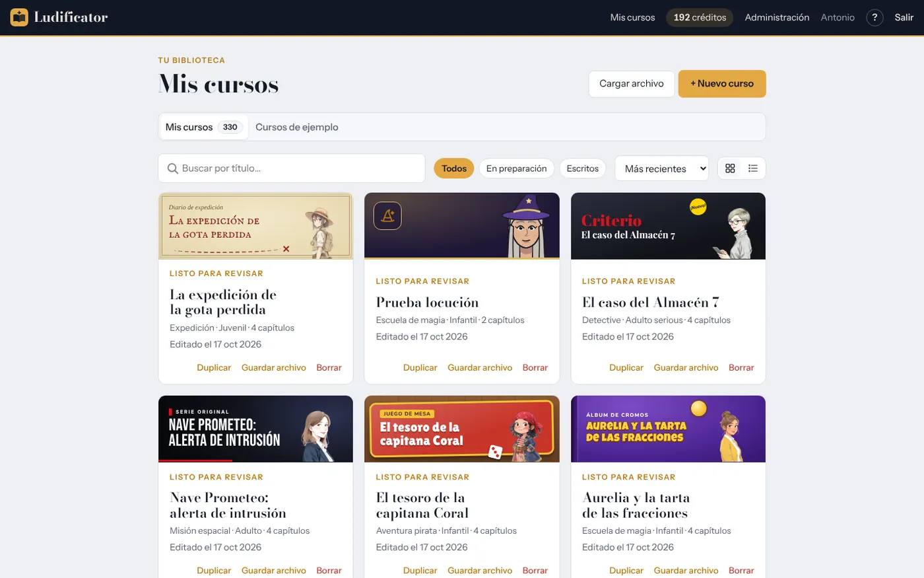The height and width of the screenshot is (578, 924).
Task: Open the El caso del Almacén 7 title
Action: (x=651, y=303)
